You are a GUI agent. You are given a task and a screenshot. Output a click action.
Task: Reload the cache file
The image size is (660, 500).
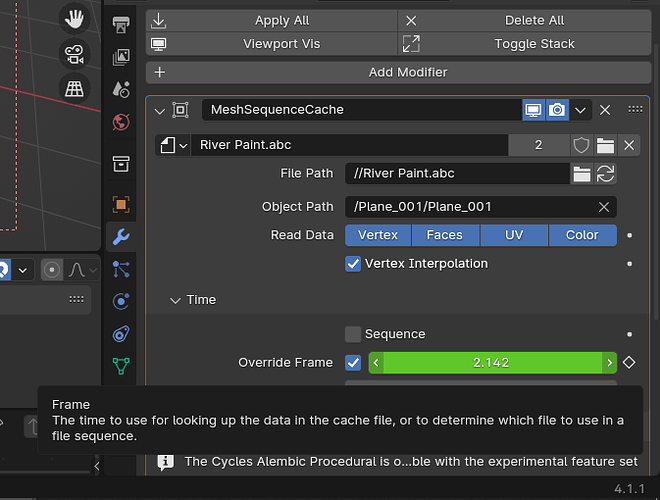605,173
